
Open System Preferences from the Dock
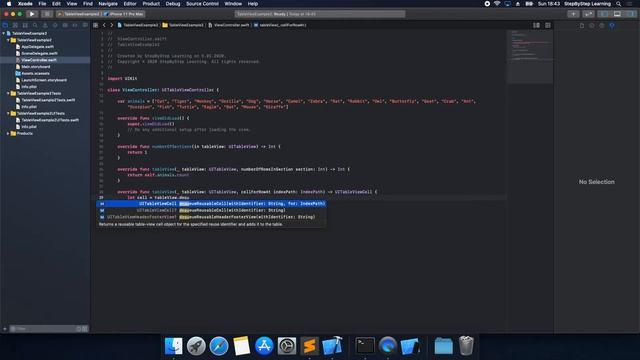pos(287,346)
